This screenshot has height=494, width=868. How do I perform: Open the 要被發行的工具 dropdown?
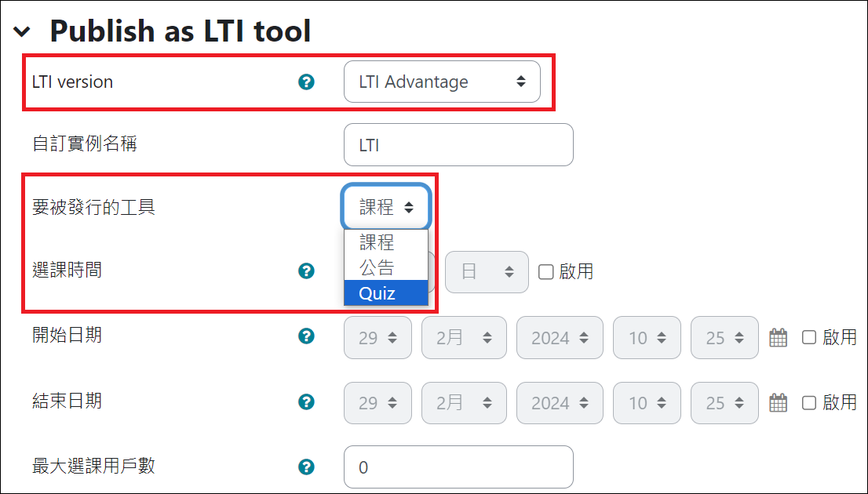(385, 205)
